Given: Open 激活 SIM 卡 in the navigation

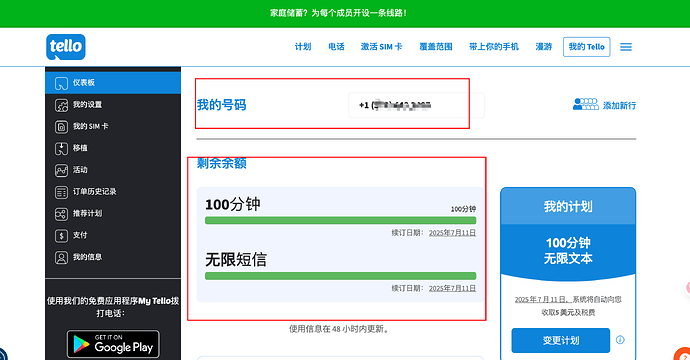Looking at the screenshot, I should click(x=382, y=47).
